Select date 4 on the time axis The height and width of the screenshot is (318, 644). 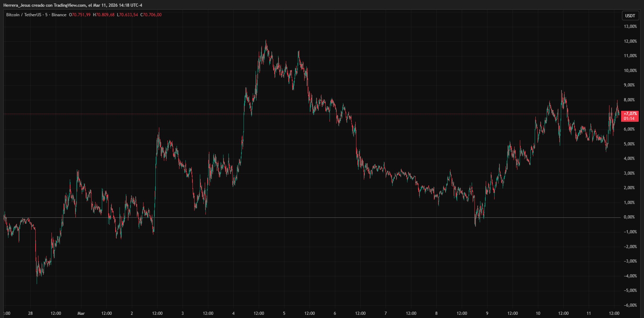click(x=233, y=313)
